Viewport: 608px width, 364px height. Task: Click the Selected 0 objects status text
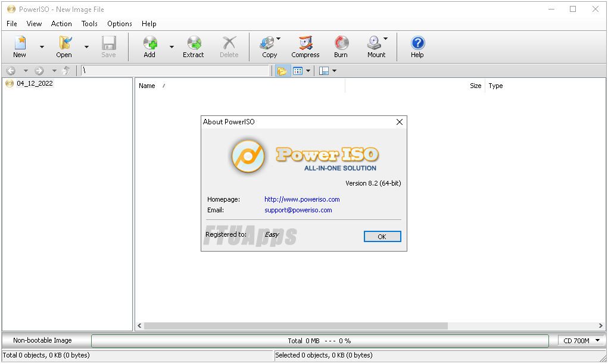pos(324,355)
